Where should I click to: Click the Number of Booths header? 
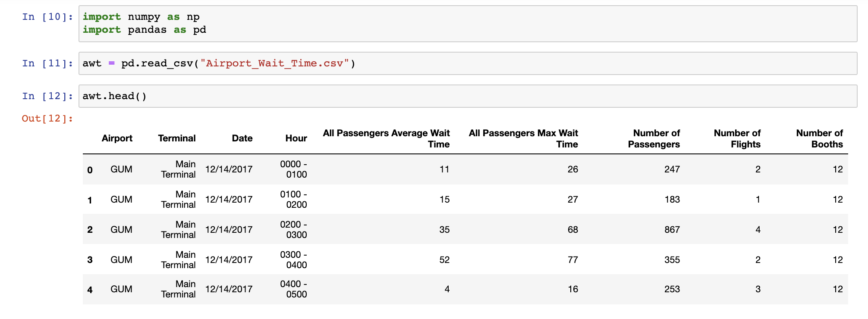pyautogui.click(x=820, y=138)
